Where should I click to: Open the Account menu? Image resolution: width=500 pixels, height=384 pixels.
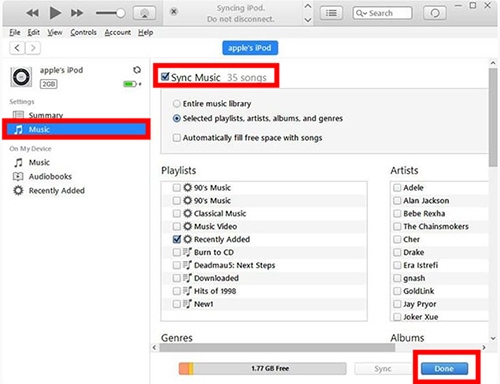[118, 32]
